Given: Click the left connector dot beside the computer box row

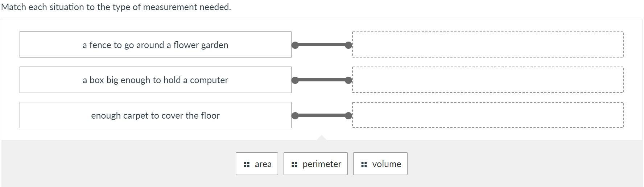Looking at the screenshot, I should click(295, 80).
